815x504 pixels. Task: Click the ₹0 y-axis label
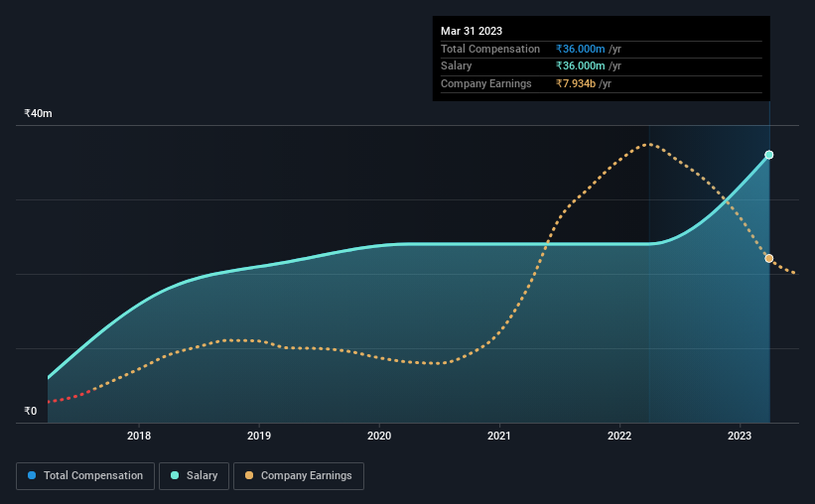pos(31,411)
